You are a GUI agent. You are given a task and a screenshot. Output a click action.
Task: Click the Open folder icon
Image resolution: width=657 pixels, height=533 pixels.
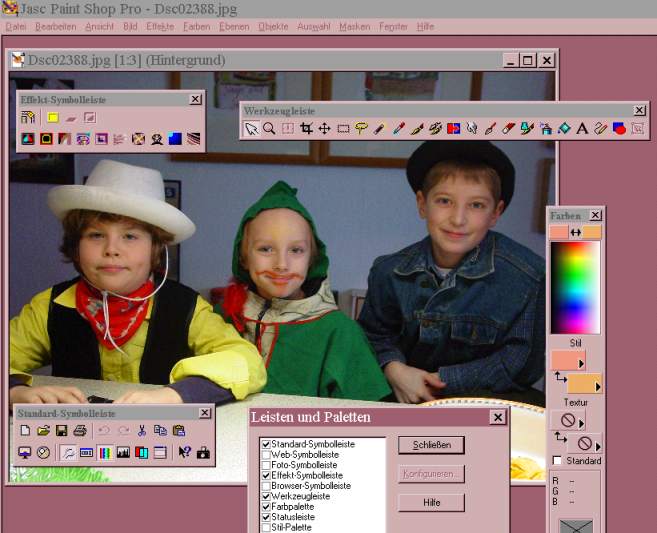(x=44, y=430)
